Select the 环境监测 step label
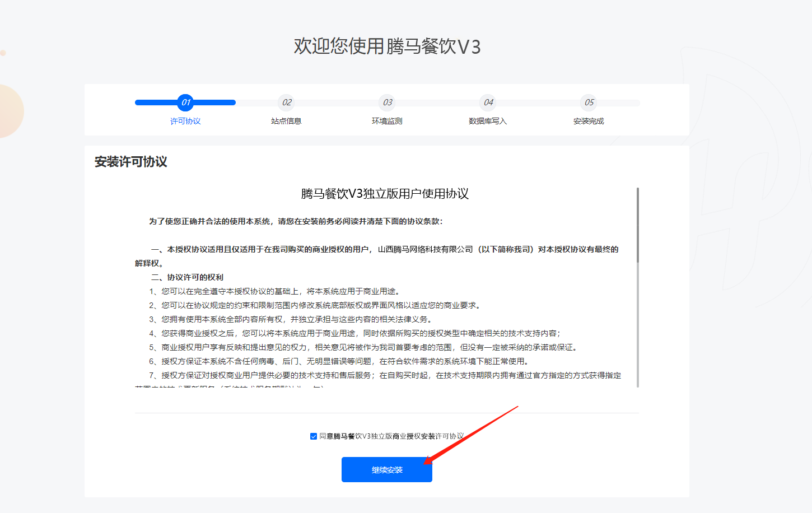The image size is (812, 513). (387, 121)
